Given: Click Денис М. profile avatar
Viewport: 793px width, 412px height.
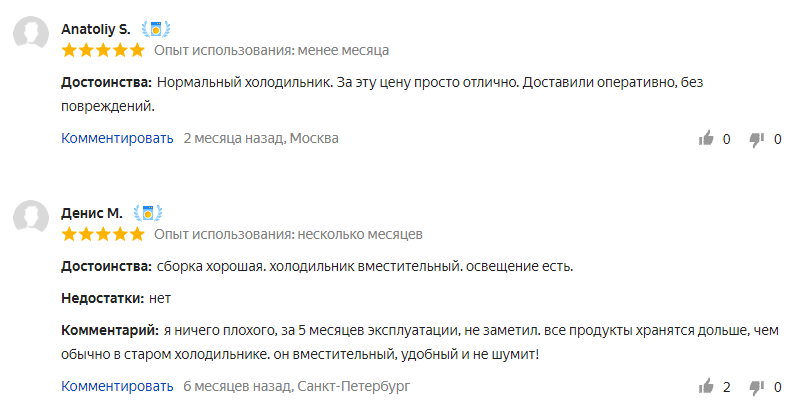Looking at the screenshot, I should pyautogui.click(x=31, y=216).
